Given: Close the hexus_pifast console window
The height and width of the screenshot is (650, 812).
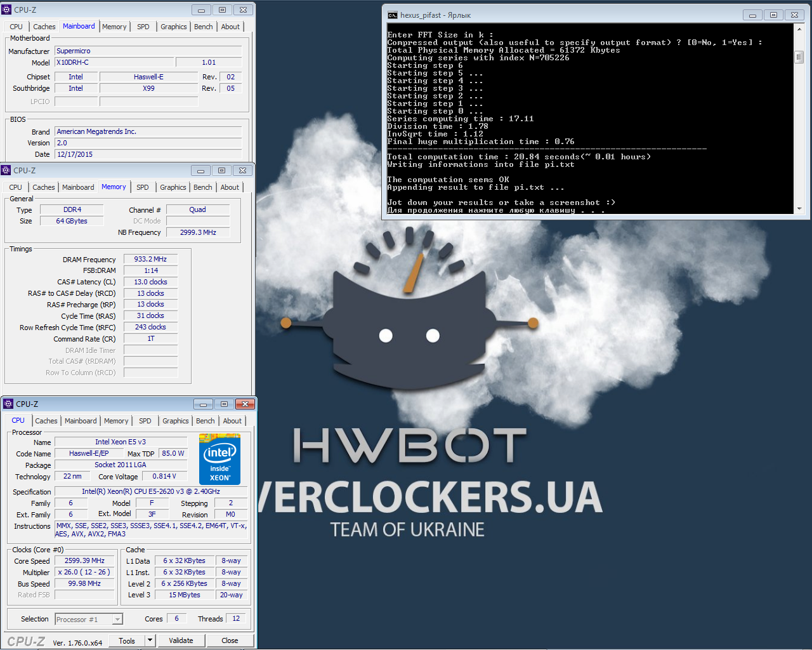Looking at the screenshot, I should pos(794,15).
